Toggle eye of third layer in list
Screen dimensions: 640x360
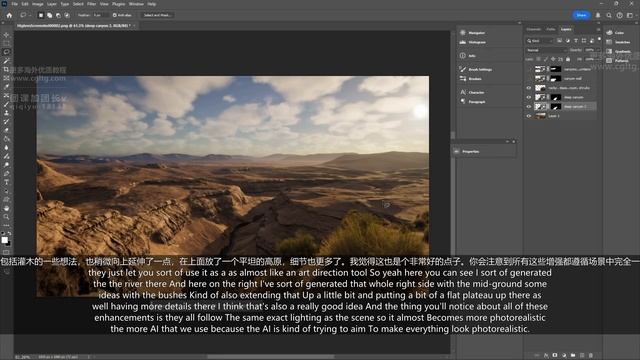pyautogui.click(x=529, y=88)
